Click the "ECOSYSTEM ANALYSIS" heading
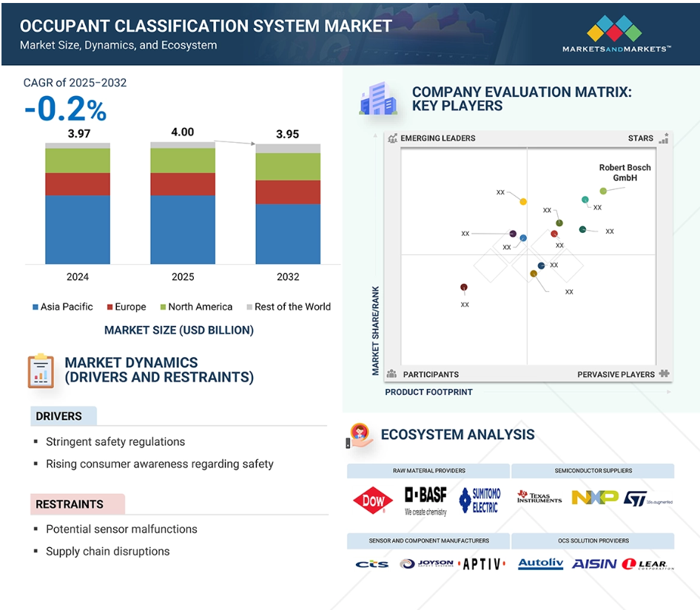The height and width of the screenshot is (610, 700). tap(457, 435)
